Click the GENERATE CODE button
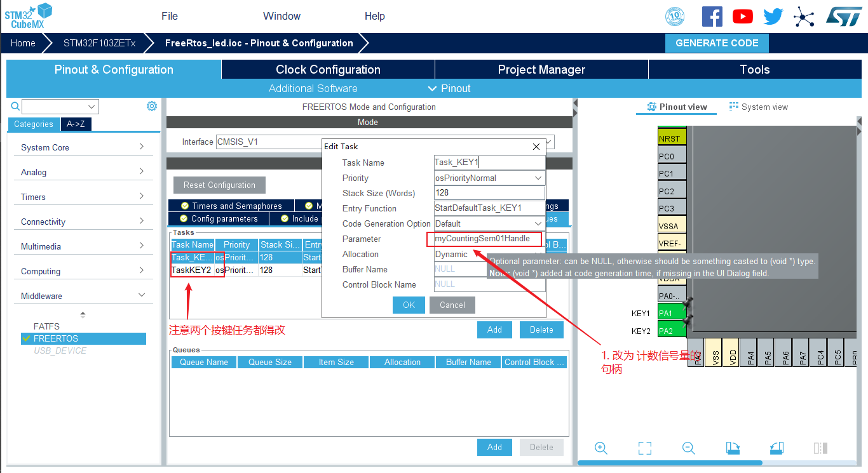This screenshot has height=473, width=868. click(717, 43)
